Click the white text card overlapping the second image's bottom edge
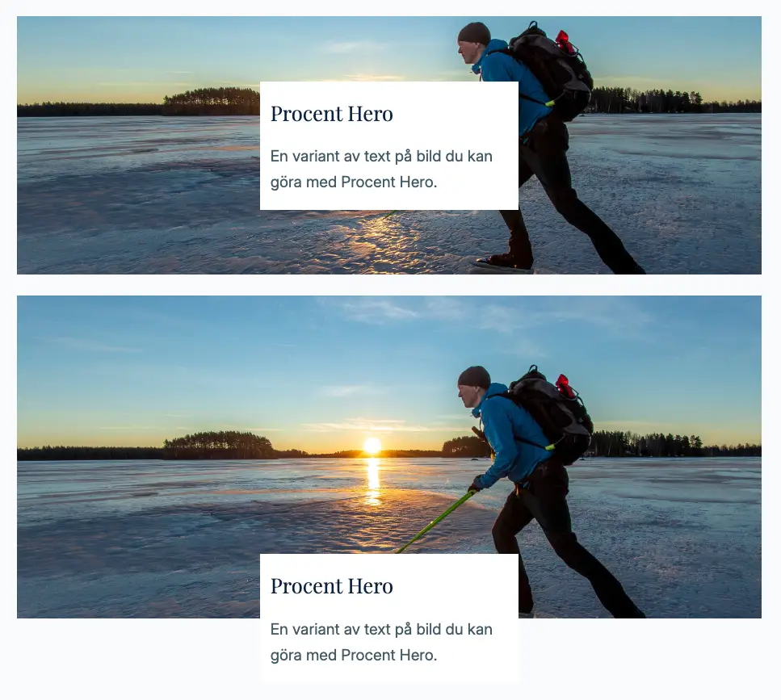Screen dimensions: 781x700 [389, 618]
